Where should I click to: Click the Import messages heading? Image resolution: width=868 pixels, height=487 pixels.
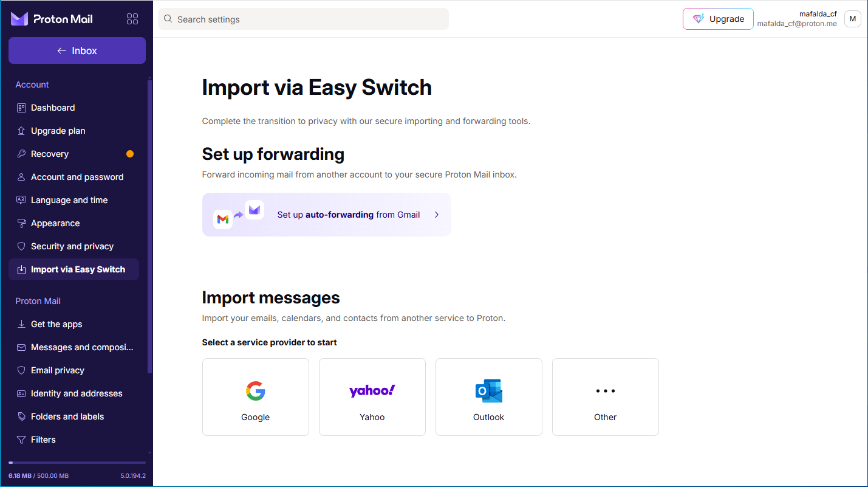tap(271, 297)
